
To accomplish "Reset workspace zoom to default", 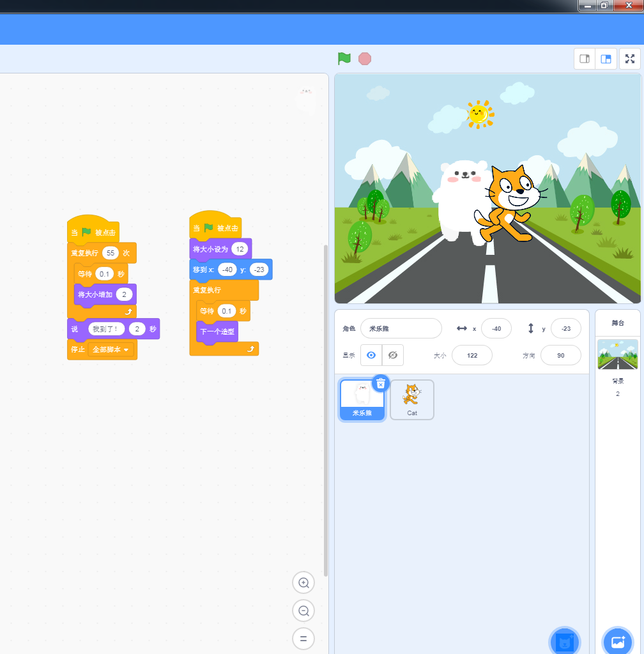I will point(303,639).
